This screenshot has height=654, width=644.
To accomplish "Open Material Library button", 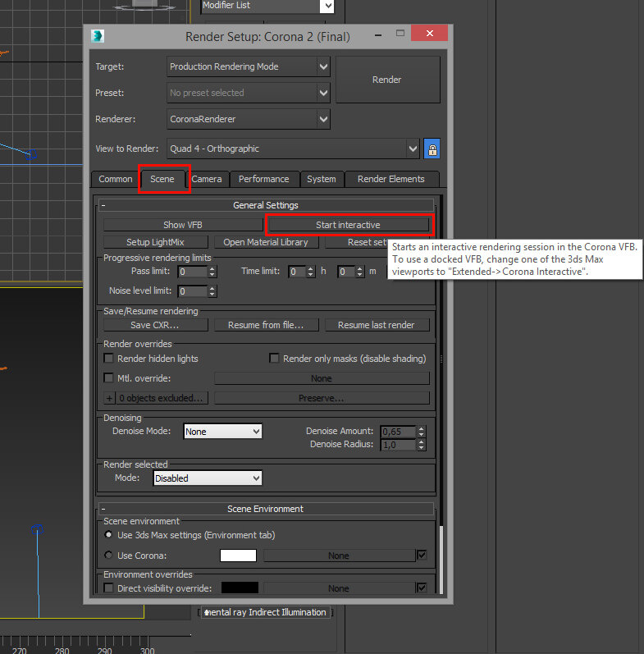I will pos(266,242).
